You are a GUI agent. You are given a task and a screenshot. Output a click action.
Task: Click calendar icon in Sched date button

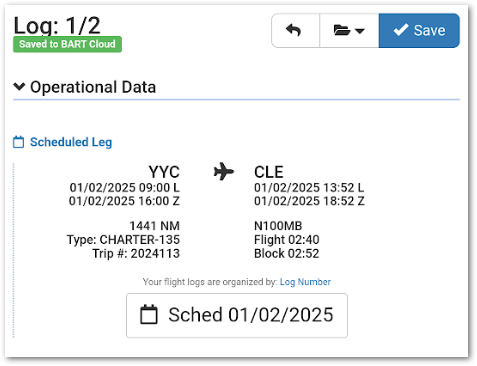pos(149,314)
